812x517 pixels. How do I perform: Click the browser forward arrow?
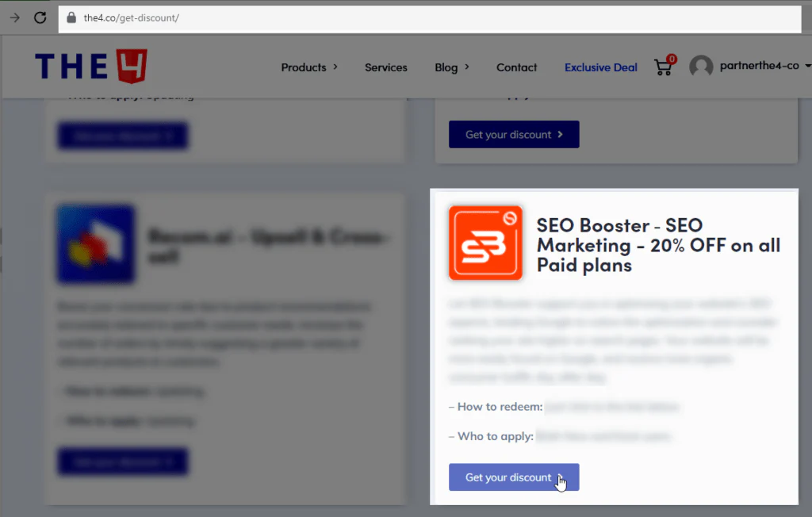coord(14,17)
